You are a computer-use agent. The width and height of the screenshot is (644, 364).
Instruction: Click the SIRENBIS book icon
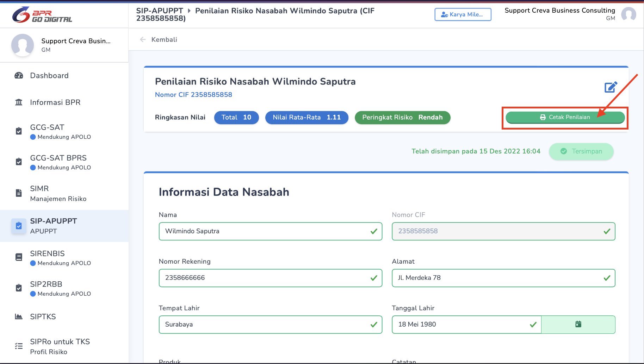click(19, 257)
